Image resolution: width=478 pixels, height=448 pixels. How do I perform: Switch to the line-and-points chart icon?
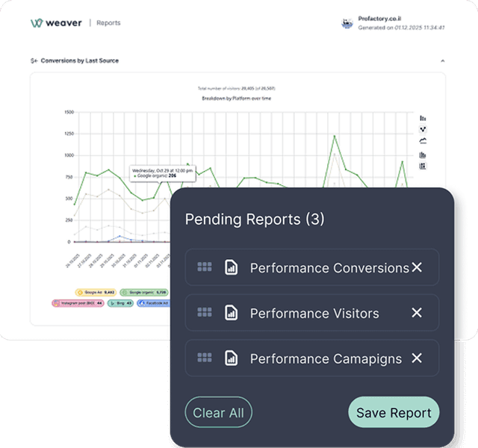(423, 129)
